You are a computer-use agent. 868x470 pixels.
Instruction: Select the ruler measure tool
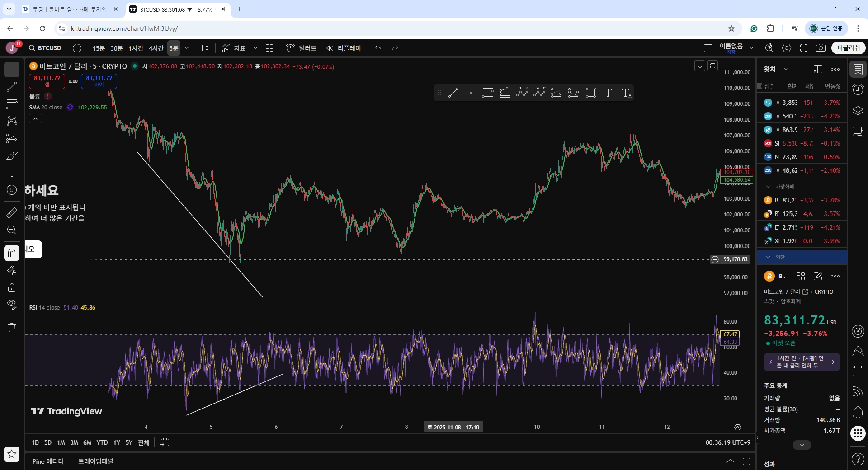point(12,212)
